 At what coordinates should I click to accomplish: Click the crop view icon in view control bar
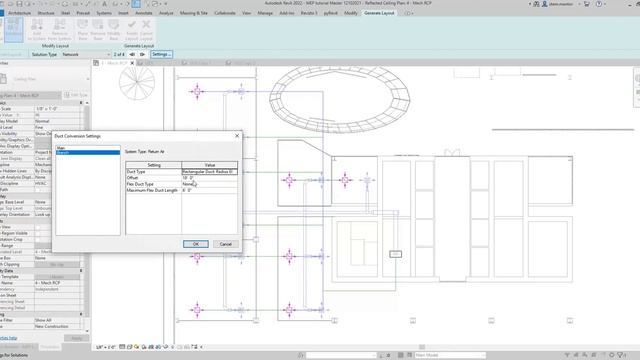151,347
